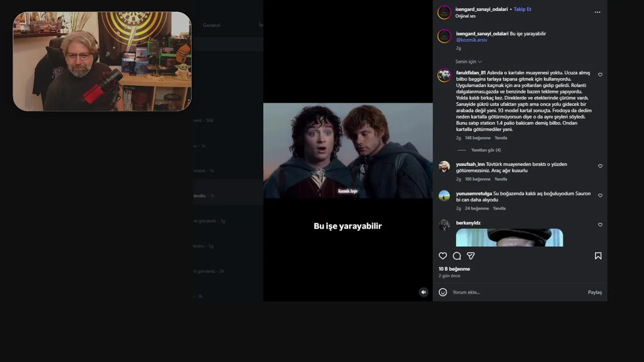Like the post with heart icon
Screen dimensions: 644x362
coord(443,256)
